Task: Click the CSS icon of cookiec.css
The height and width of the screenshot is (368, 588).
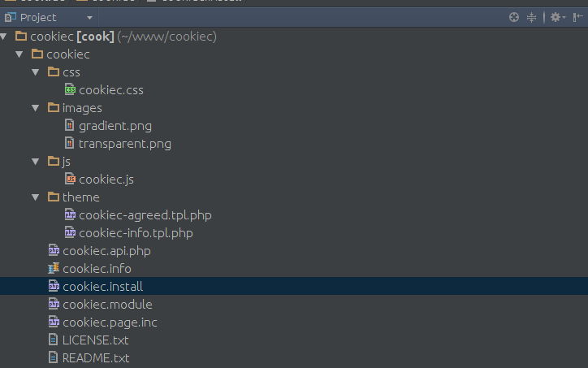Action: pos(70,90)
